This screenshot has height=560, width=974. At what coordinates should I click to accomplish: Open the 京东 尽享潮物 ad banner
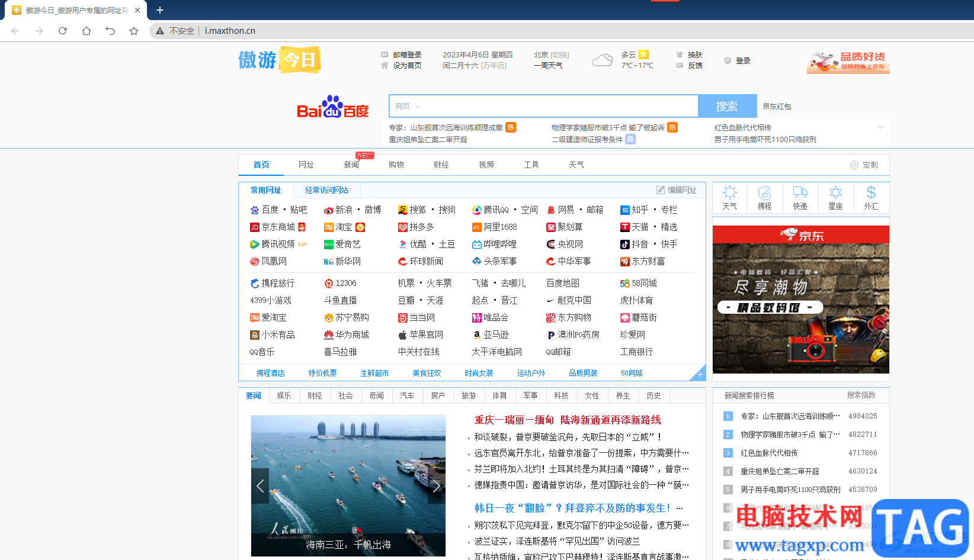[801, 300]
